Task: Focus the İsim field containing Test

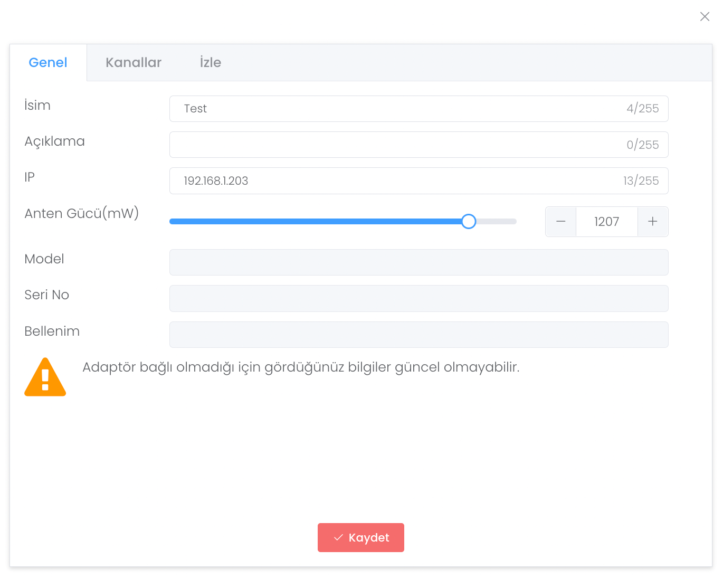Action: (401, 109)
